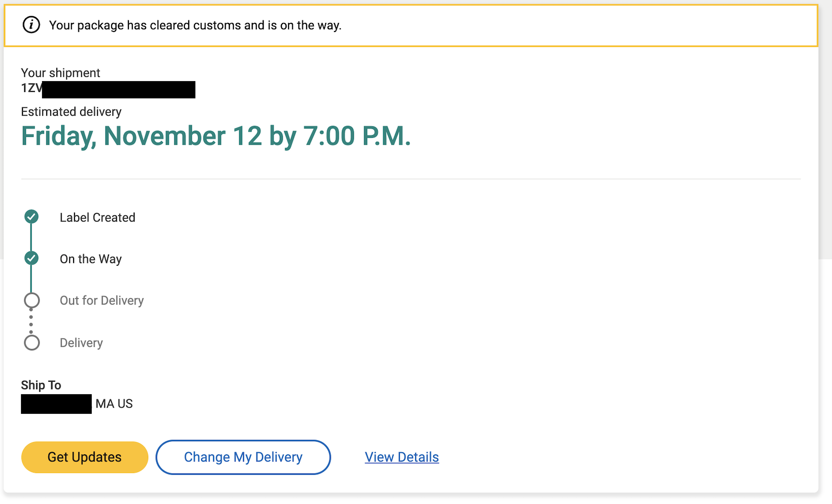Click the Out for Delivery step label

tap(102, 301)
